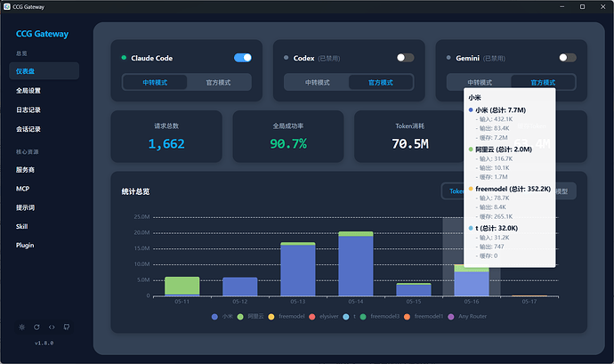Select 官方模式 for Claude Code
The image size is (614, 364).
[219, 83]
